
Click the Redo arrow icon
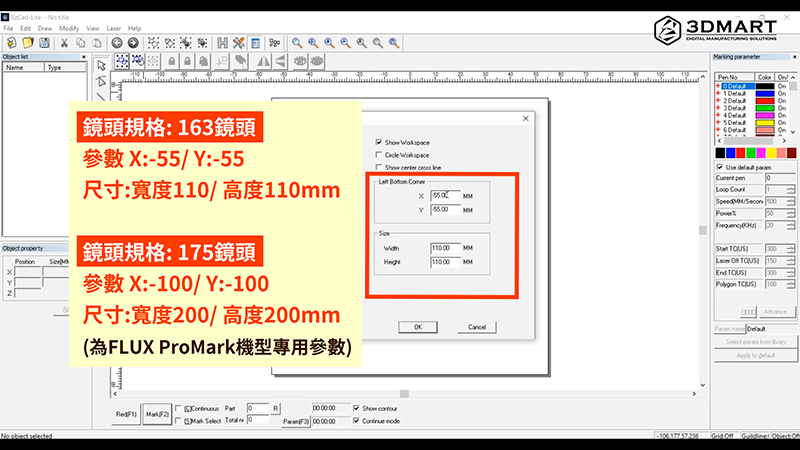[x=132, y=43]
